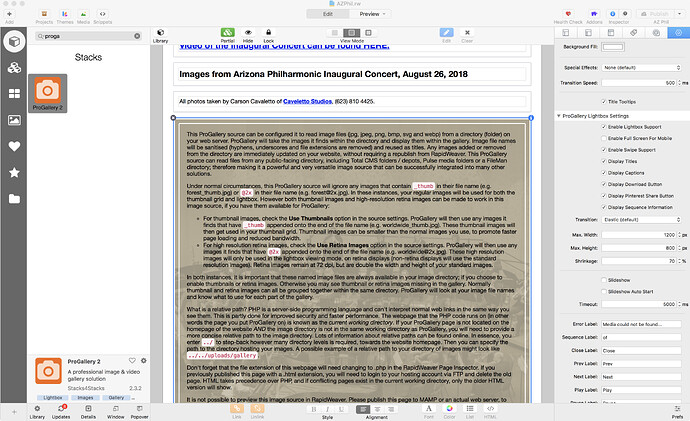690x421 pixels.
Task: Select the star sidebar icon
Action: click(14, 172)
